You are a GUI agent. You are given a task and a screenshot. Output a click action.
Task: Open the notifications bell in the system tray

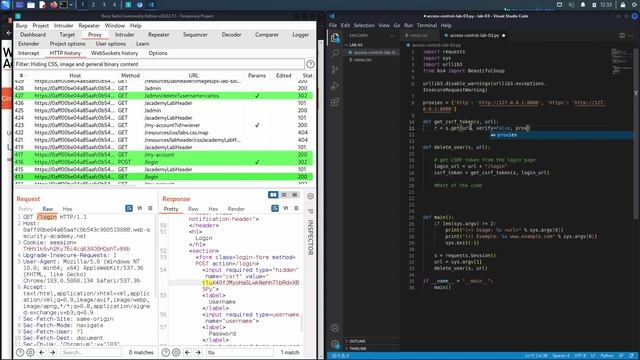pos(583,5)
